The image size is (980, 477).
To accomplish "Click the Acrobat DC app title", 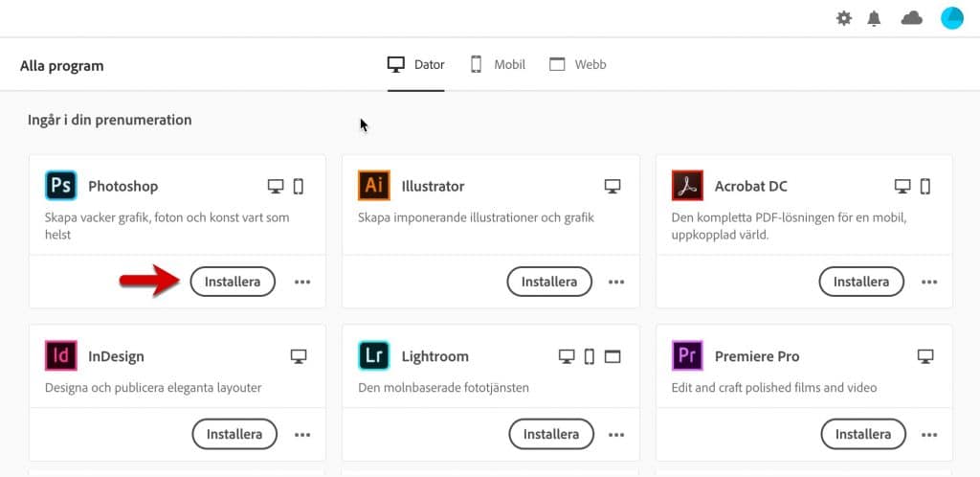I will coord(751,187).
